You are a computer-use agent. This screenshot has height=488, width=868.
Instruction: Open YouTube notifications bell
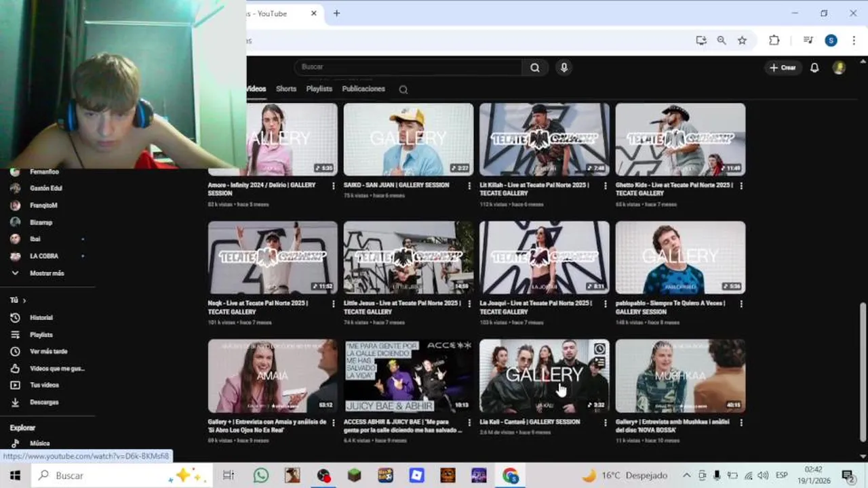point(814,68)
